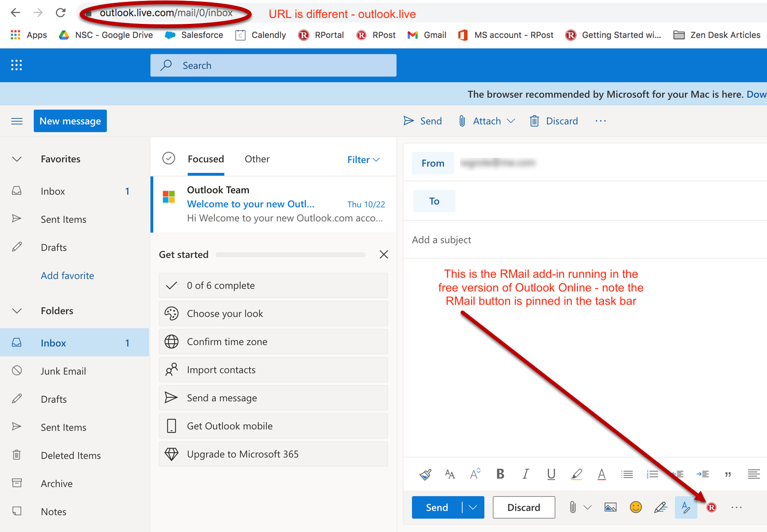The width and height of the screenshot is (767, 532).
Task: Open the Gmail bookmark
Action: [427, 35]
